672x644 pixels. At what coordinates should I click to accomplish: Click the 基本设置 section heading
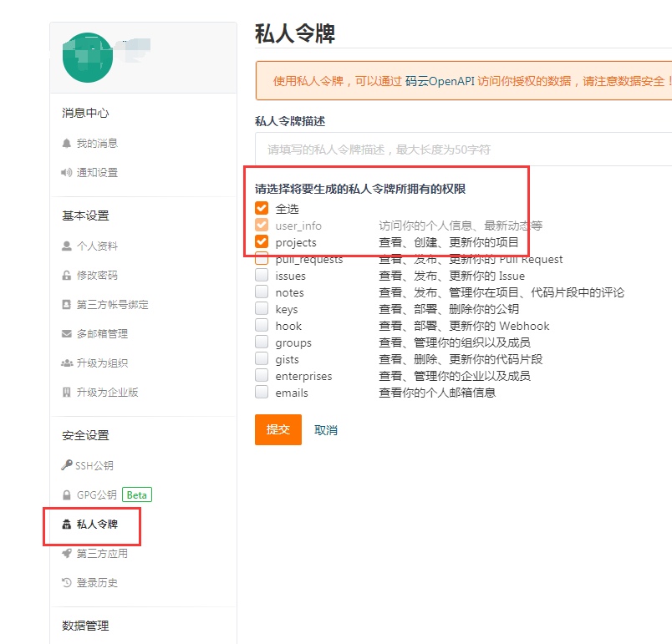click(x=85, y=216)
